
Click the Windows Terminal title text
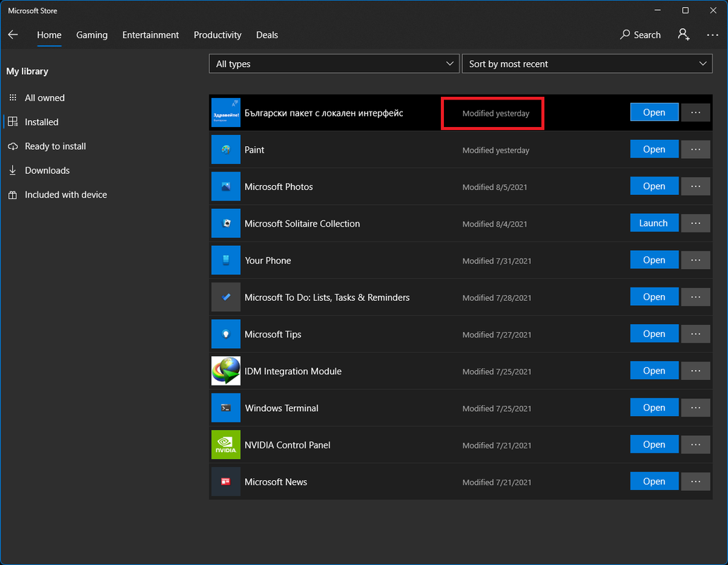(281, 408)
